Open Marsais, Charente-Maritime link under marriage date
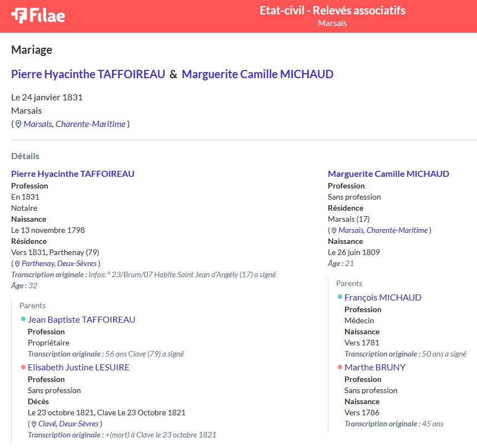This screenshot has height=448, width=477. point(74,124)
